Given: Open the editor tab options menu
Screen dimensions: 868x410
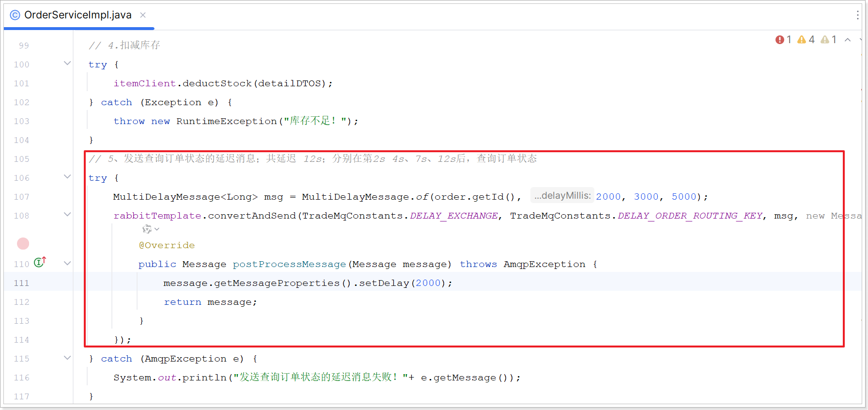Looking at the screenshot, I should click(x=857, y=15).
